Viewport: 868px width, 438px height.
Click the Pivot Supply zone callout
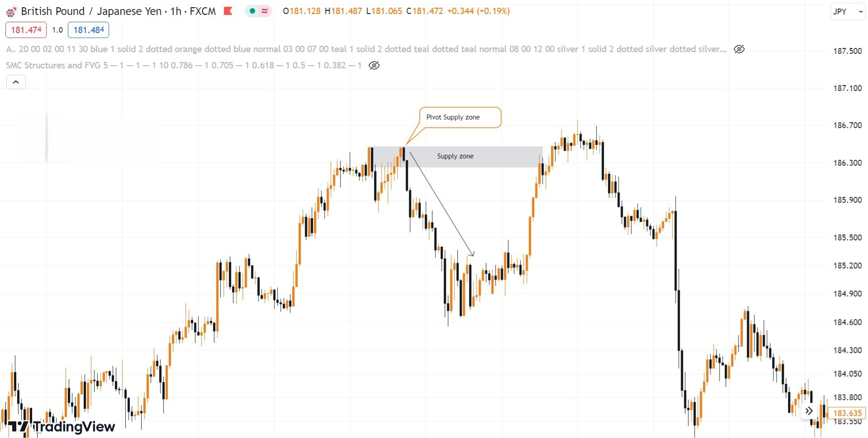point(460,117)
